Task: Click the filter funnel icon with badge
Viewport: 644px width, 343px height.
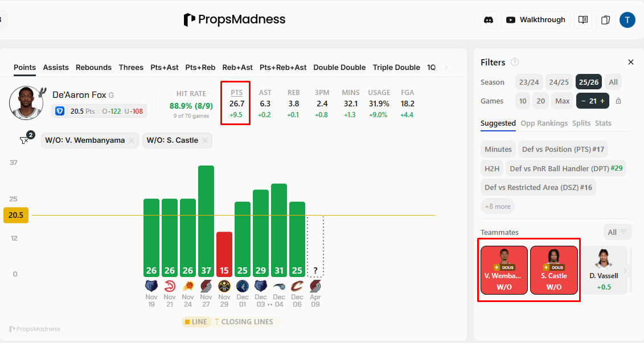Action: click(x=25, y=140)
